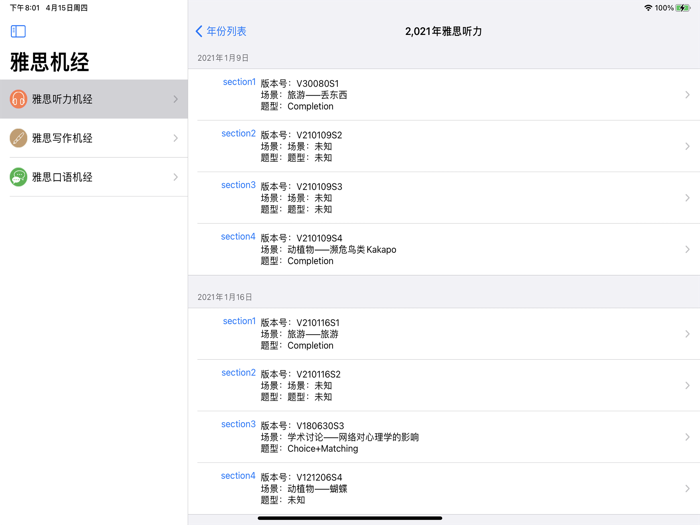Click version text V180630S3
The image size is (700, 525).
click(320, 425)
